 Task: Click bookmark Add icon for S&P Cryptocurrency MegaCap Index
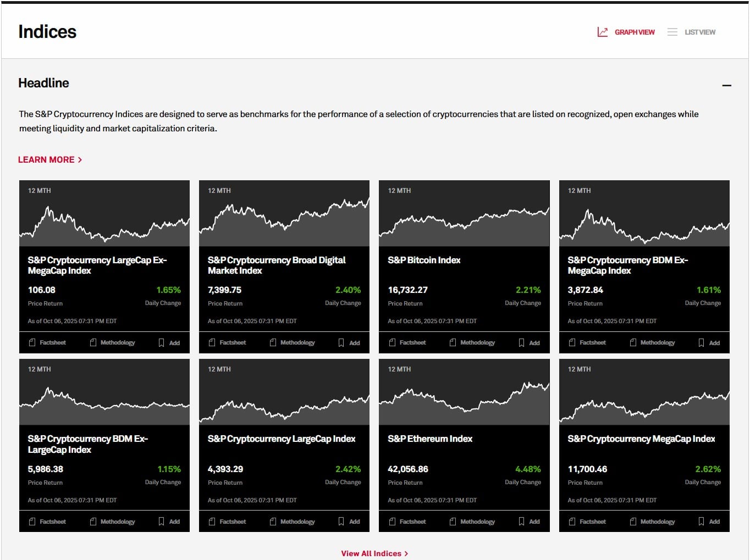(701, 522)
